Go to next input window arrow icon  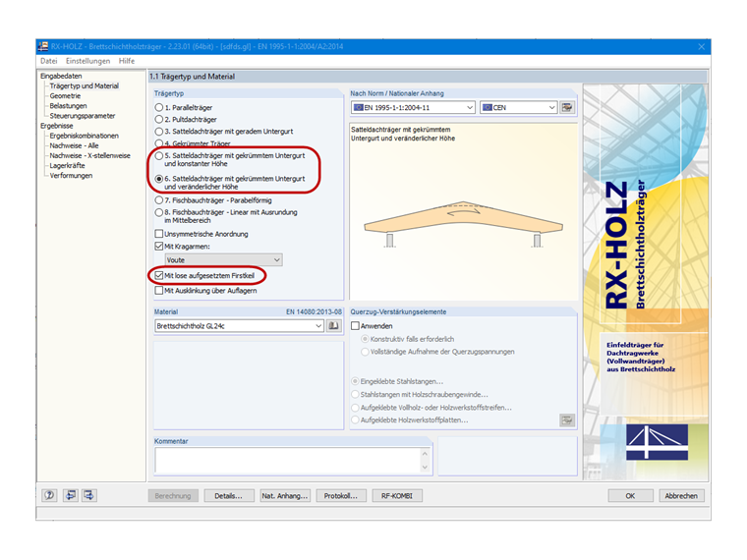pos(88,495)
